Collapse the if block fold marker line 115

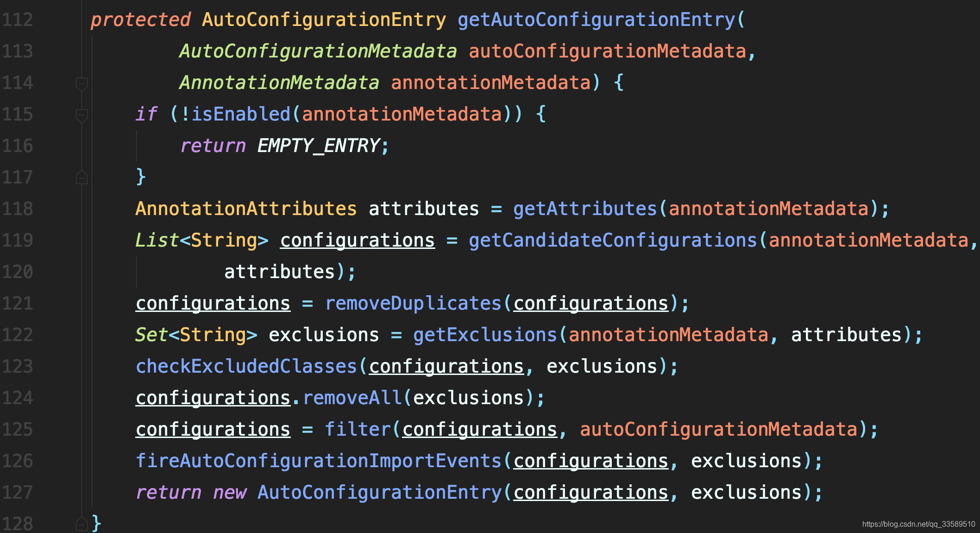pyautogui.click(x=82, y=115)
